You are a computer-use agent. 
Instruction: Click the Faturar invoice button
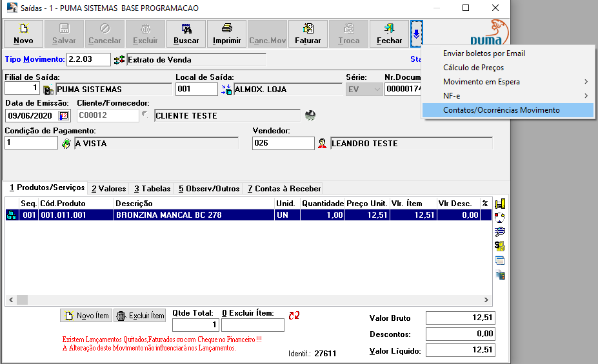pos(308,34)
